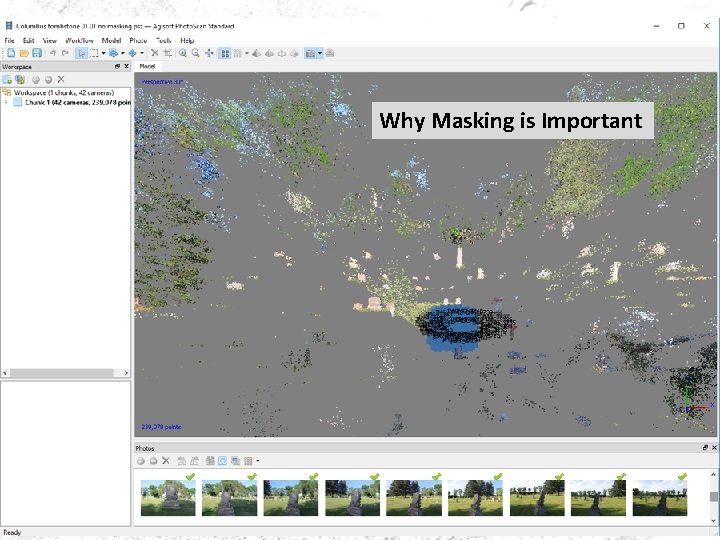This screenshot has width=720, height=540.
Task: Select Chunk 1 (42 cameras) row
Action: [x=72, y=102]
